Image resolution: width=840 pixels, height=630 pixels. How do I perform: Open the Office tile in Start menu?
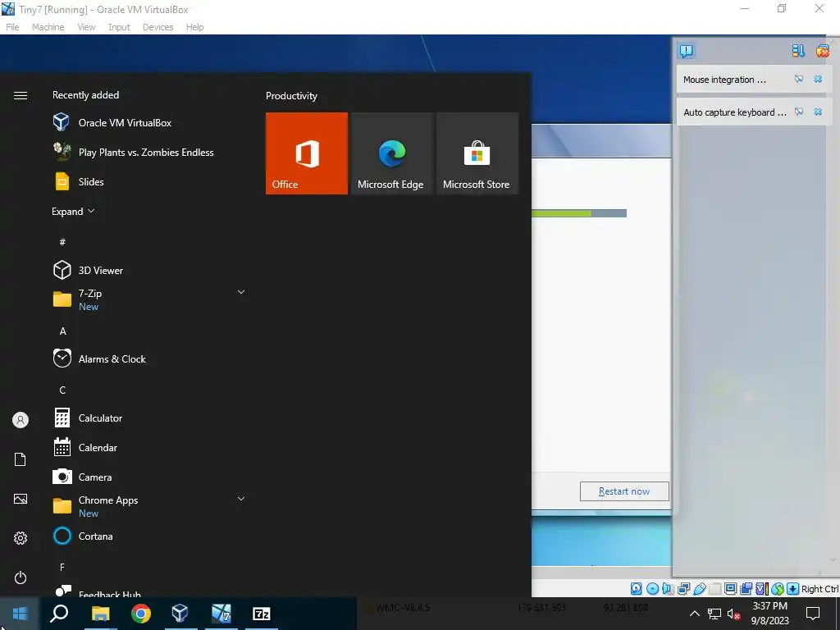point(307,153)
